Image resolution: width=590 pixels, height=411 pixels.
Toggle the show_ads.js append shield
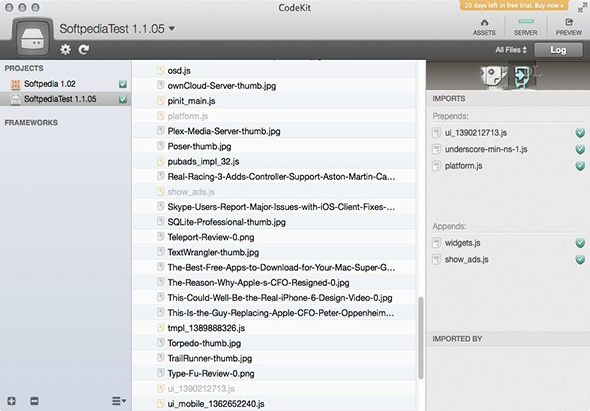[580, 260]
